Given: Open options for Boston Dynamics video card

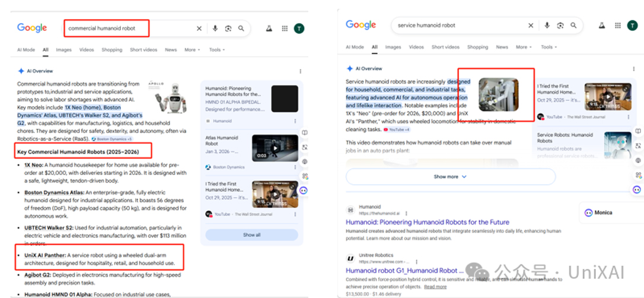Looking at the screenshot, I should pos(295,167).
